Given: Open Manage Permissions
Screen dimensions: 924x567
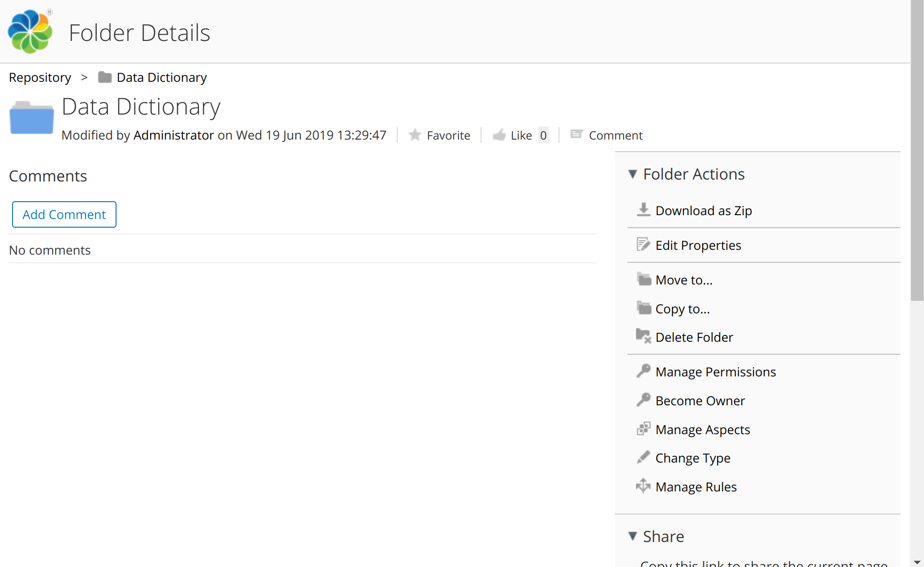Looking at the screenshot, I should click(716, 372).
